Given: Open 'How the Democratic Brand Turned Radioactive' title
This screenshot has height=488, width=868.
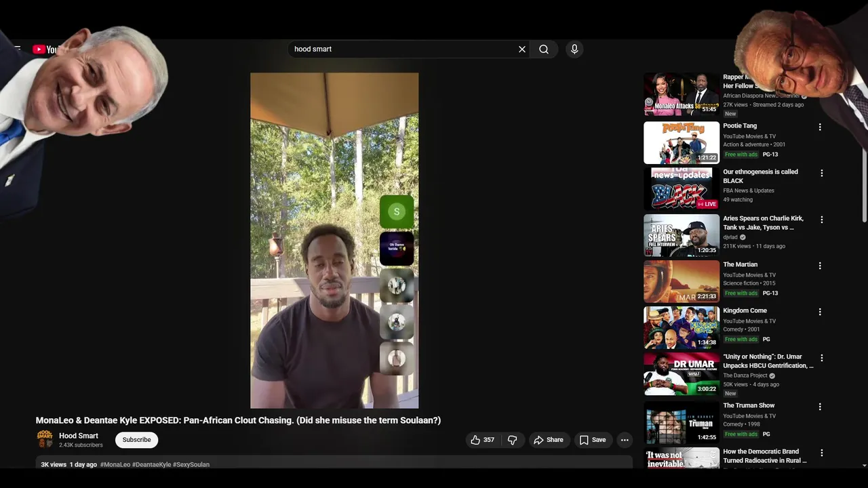Looking at the screenshot, I should tap(765, 456).
